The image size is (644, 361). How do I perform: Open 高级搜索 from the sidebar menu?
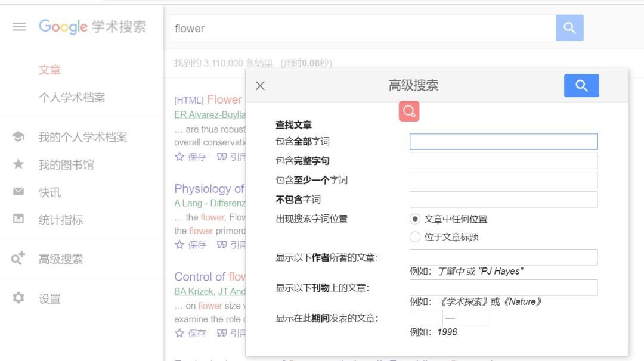tap(60, 259)
